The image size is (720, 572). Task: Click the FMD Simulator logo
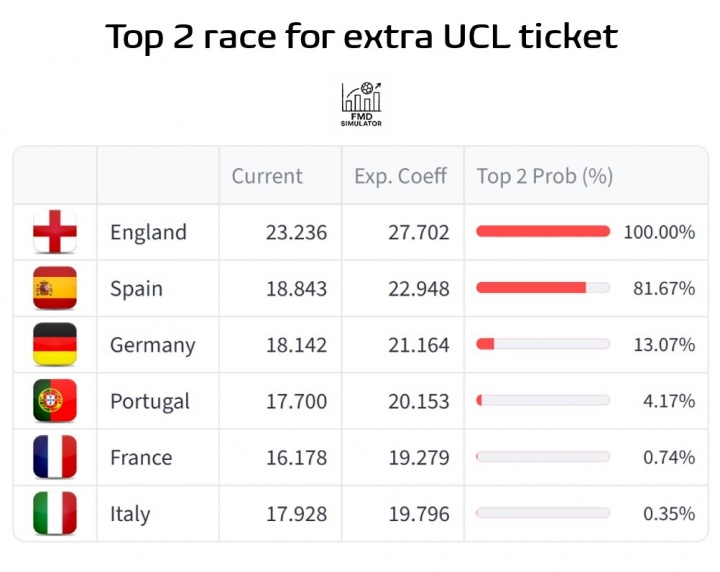361,104
